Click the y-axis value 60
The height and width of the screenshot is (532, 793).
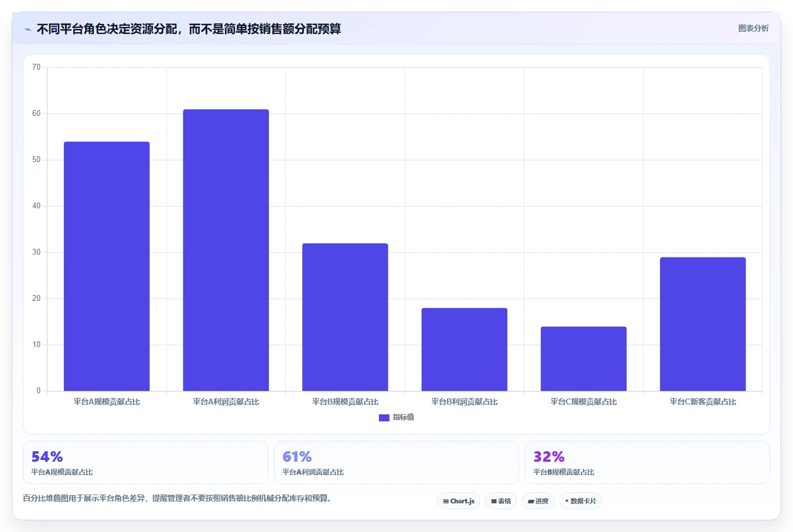(36, 114)
